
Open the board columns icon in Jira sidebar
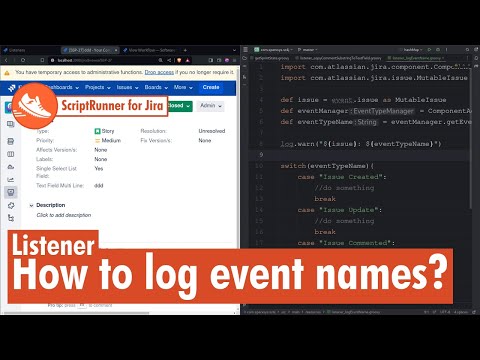coord(11,154)
